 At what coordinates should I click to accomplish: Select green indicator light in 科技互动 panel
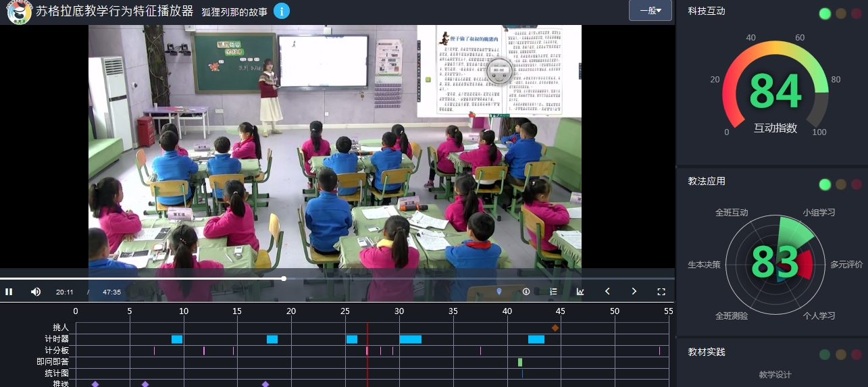pyautogui.click(x=825, y=14)
